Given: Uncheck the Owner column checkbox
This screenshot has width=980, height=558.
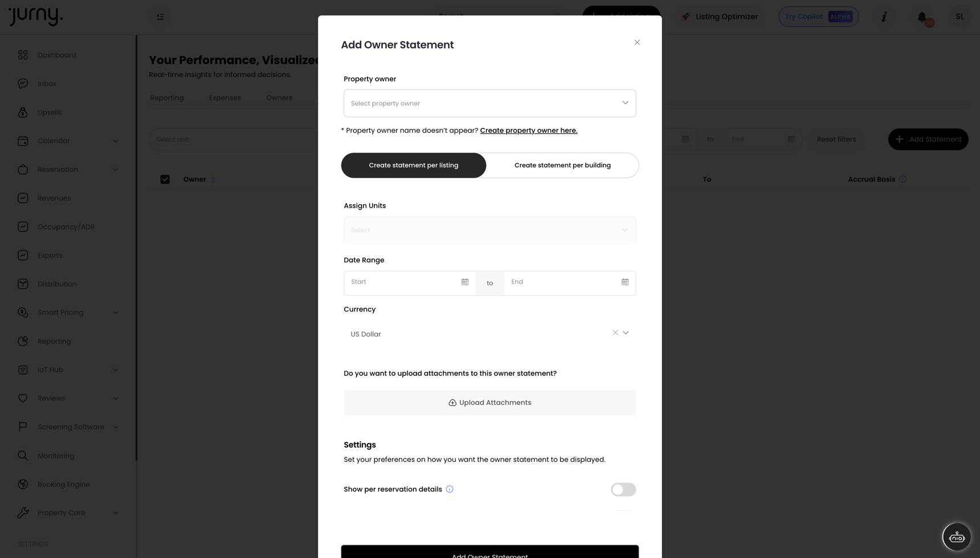Looking at the screenshot, I should (165, 179).
